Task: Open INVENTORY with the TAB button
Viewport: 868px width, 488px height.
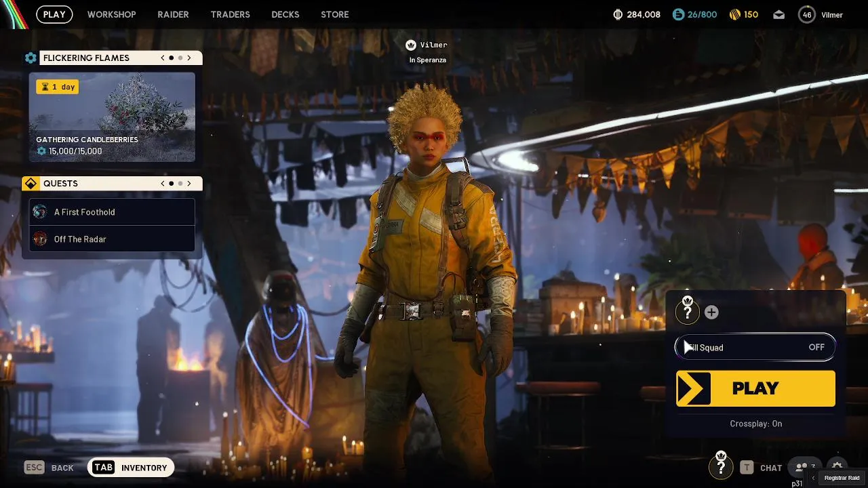Action: tap(130, 468)
